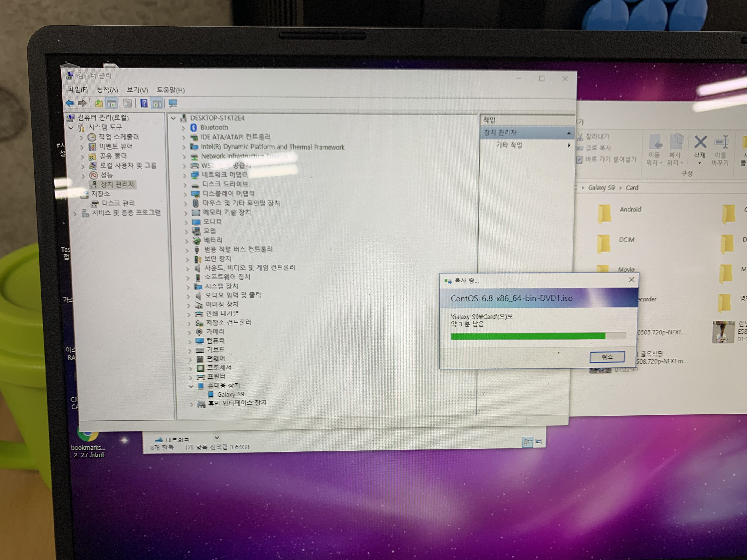
Task: Click the Up one level folder icon
Action: click(99, 103)
